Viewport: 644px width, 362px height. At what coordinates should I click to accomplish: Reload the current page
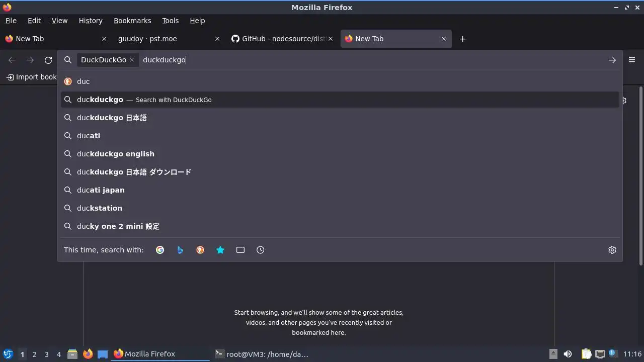(48, 60)
